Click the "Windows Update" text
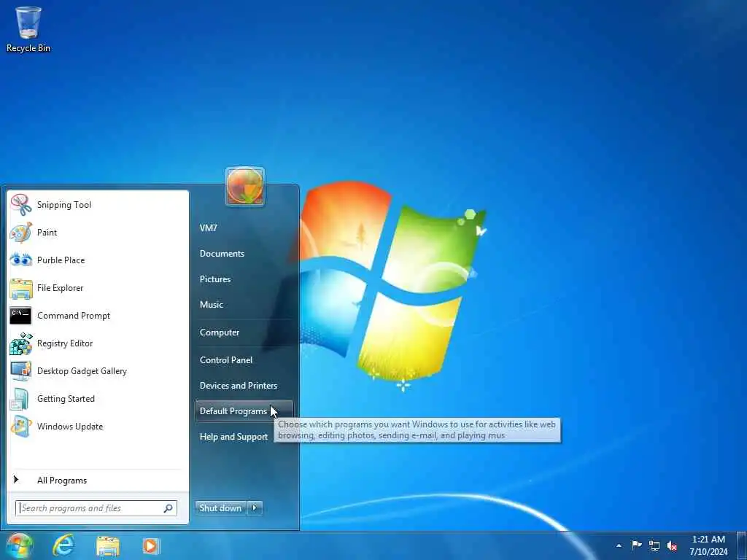747x560 pixels. 70,426
